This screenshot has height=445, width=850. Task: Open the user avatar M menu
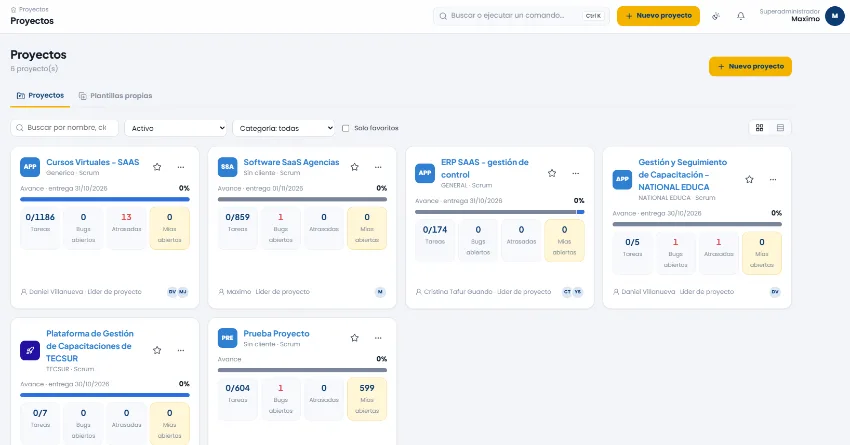coord(835,16)
